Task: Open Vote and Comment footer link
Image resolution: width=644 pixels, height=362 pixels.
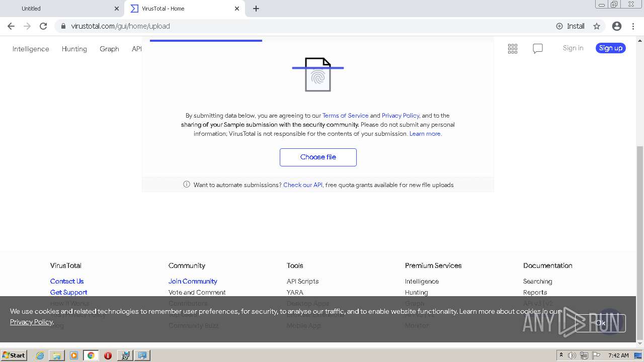Action: point(197,292)
